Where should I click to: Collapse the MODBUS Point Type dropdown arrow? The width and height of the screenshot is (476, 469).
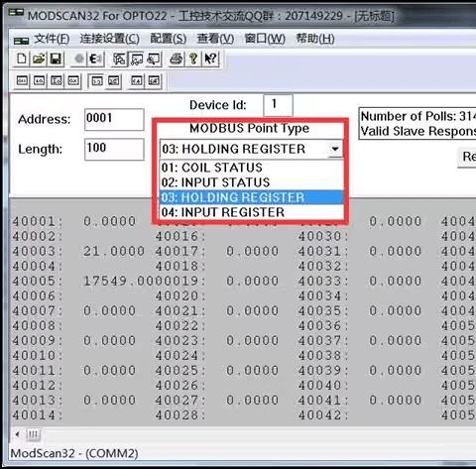point(335,149)
